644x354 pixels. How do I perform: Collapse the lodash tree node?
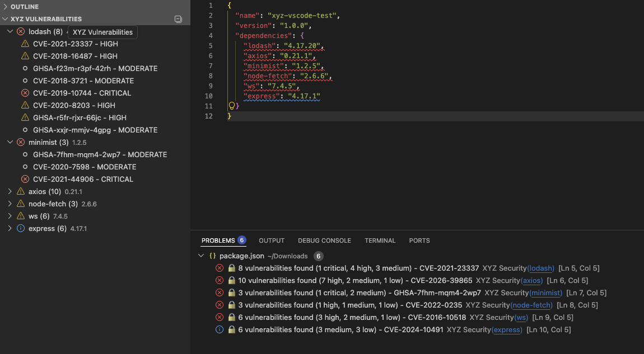[x=10, y=31]
